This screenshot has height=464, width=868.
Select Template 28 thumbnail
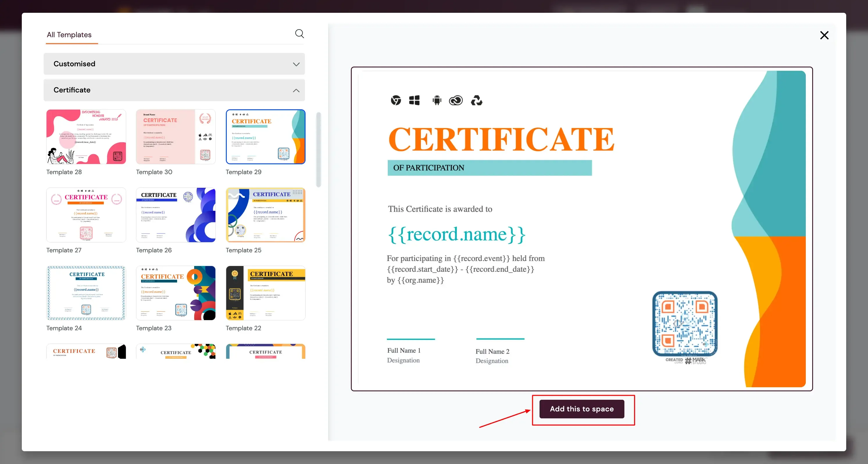86,136
